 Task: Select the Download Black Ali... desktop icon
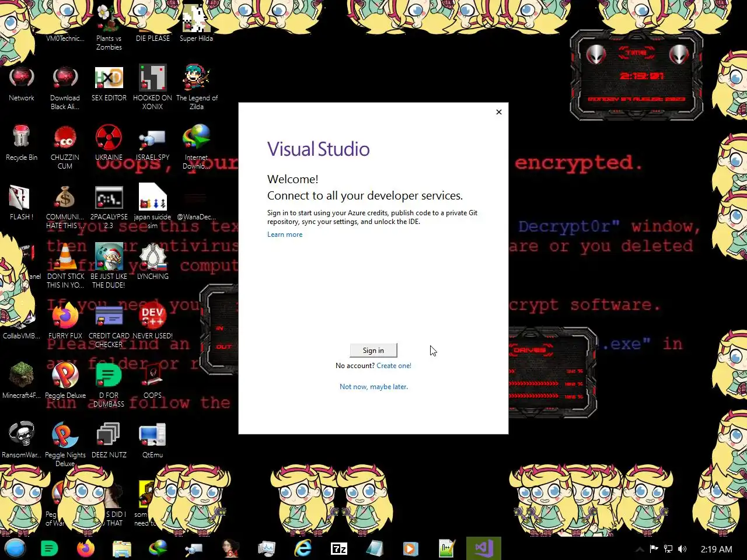pos(65,87)
